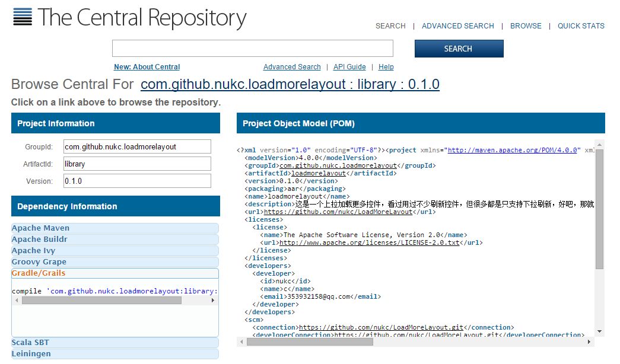Click the POM horizontal scrollbar left arrow
Screen dimensions: 620x364
point(241,342)
